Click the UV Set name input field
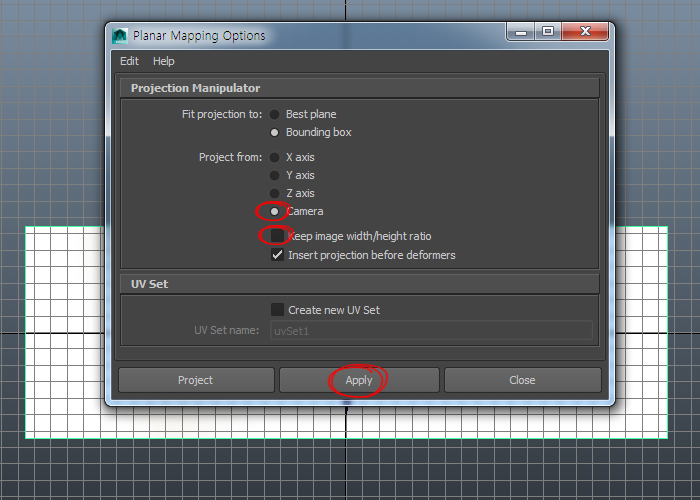700x500 pixels. point(431,331)
